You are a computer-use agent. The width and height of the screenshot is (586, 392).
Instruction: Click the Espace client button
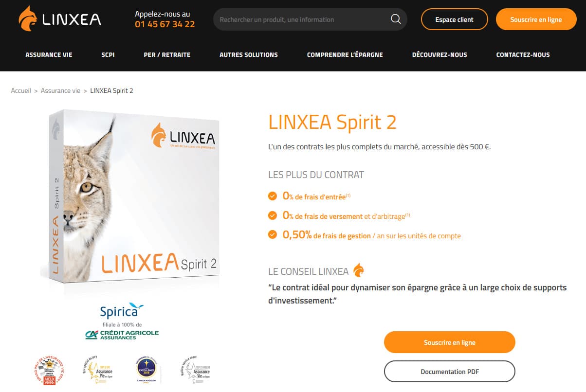[x=454, y=19]
